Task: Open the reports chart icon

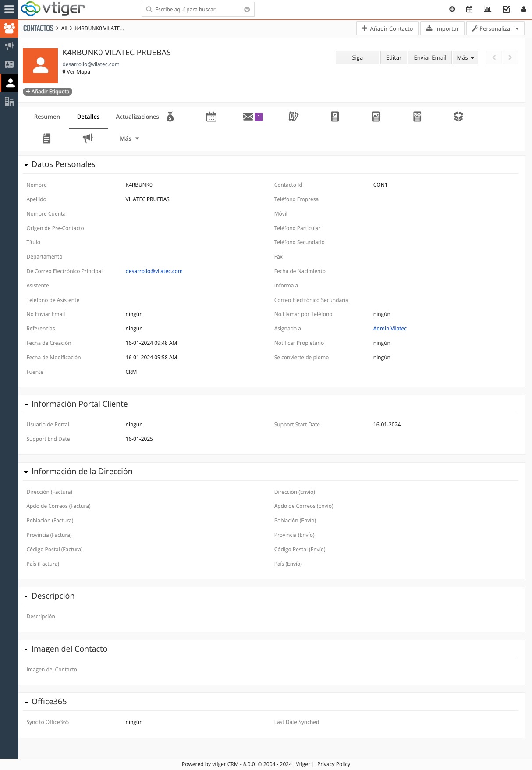Action: 487,9
